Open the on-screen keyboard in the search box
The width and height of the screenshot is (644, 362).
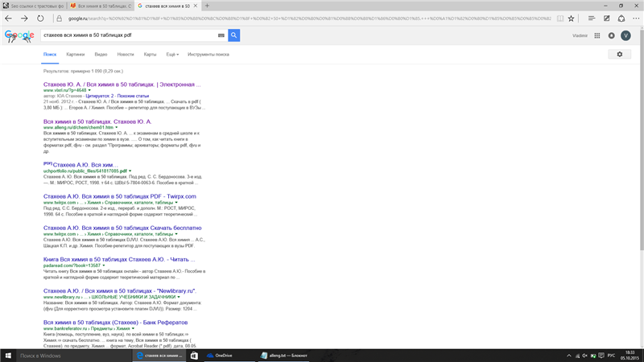point(221,35)
